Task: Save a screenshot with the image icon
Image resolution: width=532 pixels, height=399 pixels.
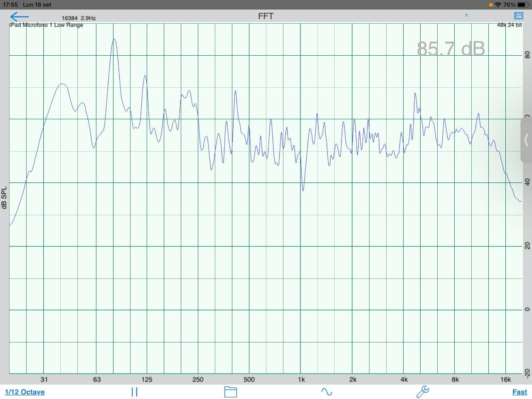Action: coord(519,16)
